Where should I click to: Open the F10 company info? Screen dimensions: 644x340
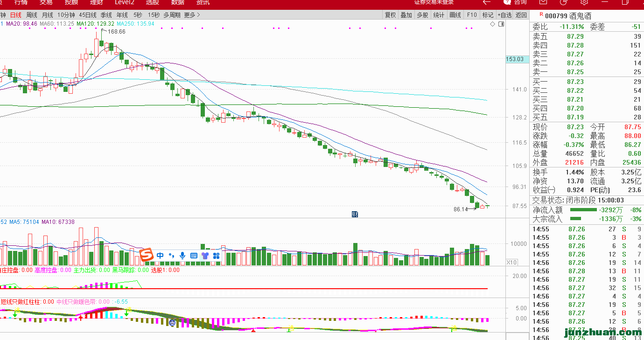click(472, 15)
